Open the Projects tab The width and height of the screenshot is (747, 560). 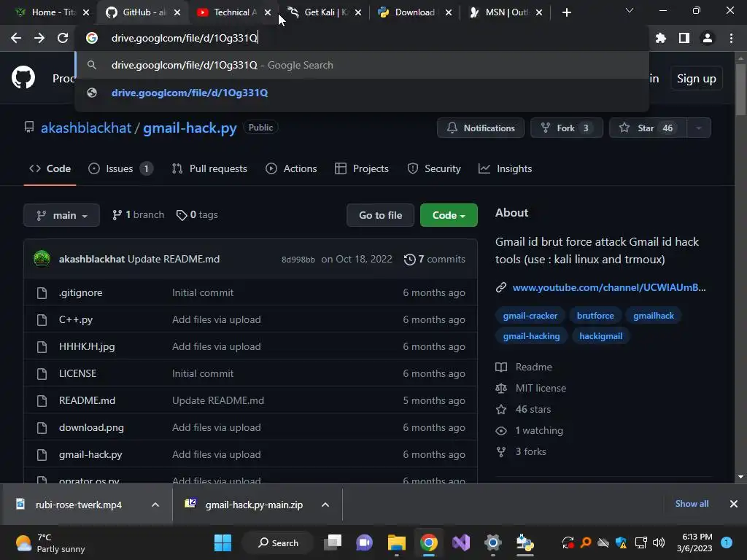(x=362, y=168)
